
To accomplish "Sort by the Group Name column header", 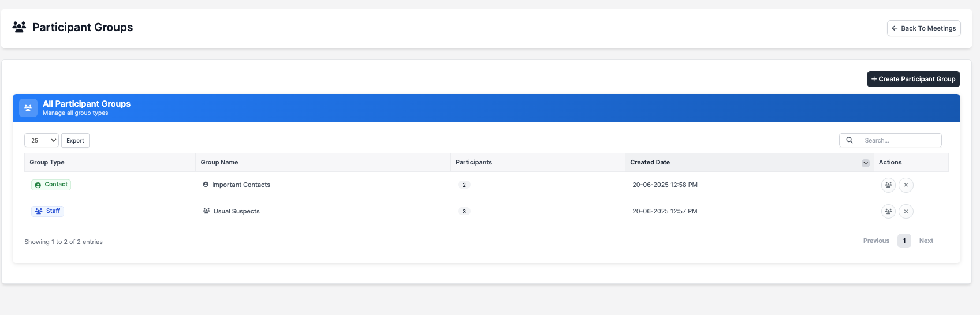I will pos(219,163).
